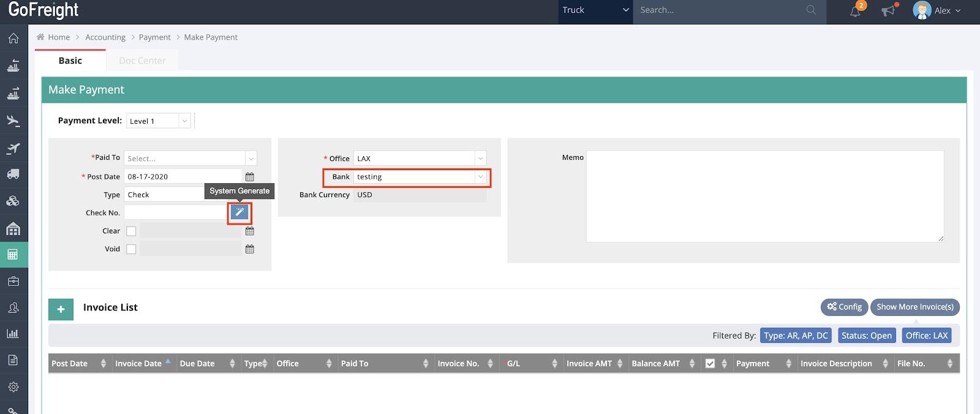Click the System Generate check number wand icon
The height and width of the screenshot is (414, 980).
pos(239,213)
